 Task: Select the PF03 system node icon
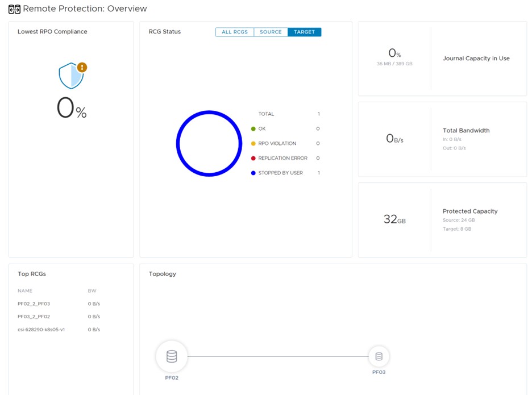pos(379,356)
